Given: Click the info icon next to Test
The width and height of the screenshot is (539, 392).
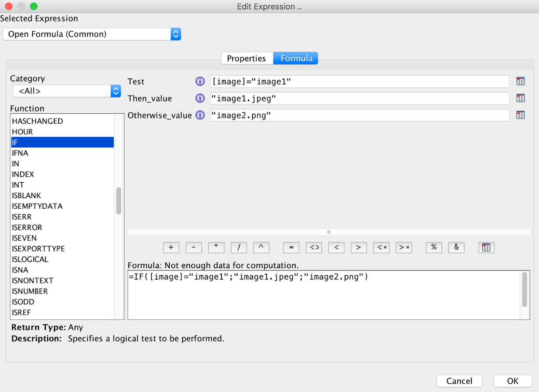Looking at the screenshot, I should [200, 81].
